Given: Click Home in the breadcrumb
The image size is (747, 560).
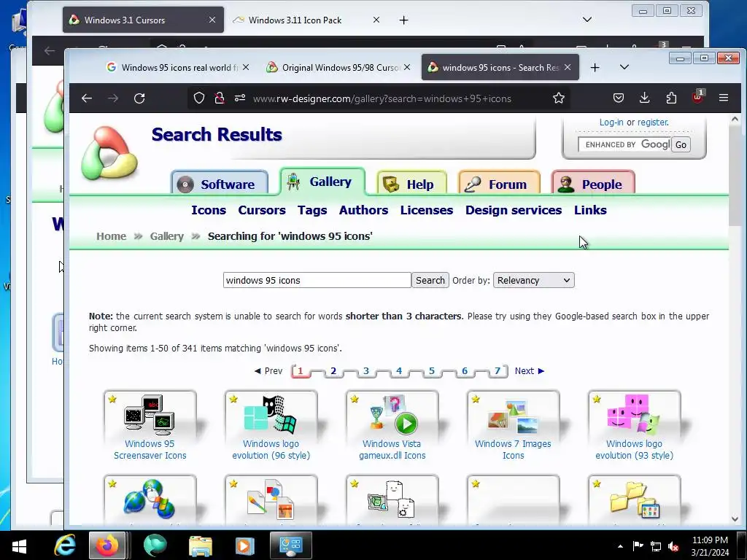Looking at the screenshot, I should [112, 236].
